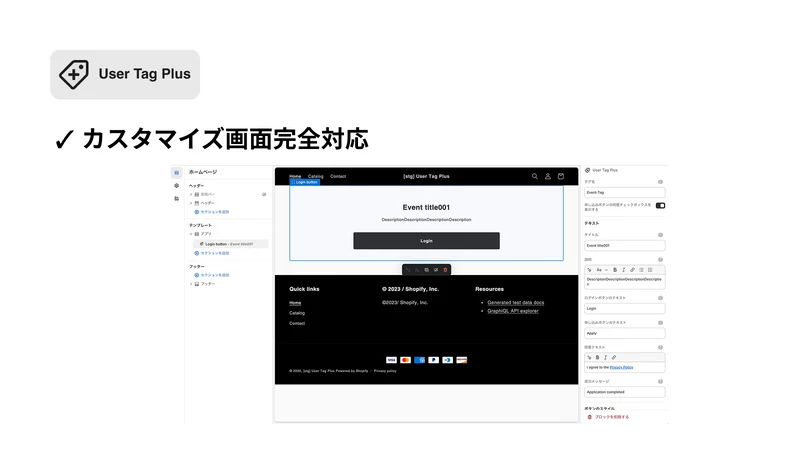
Task: Open paragraph style dropdown in description editor
Action: (x=602, y=270)
